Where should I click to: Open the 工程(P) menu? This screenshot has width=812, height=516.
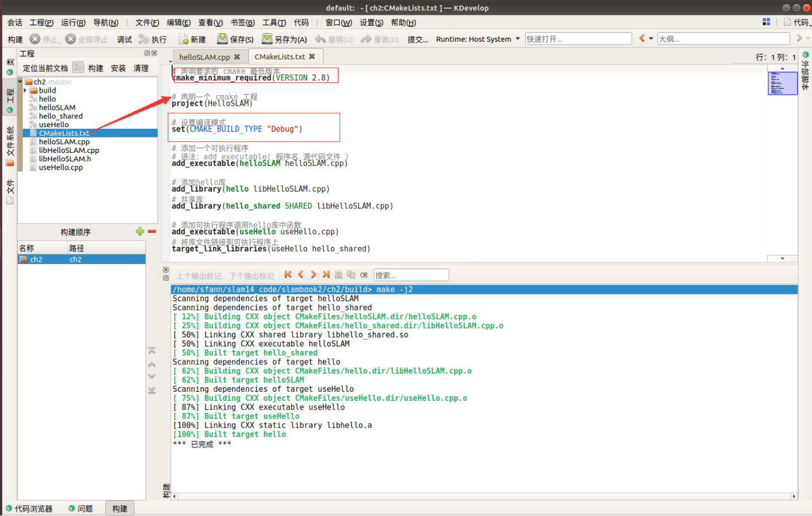42,22
